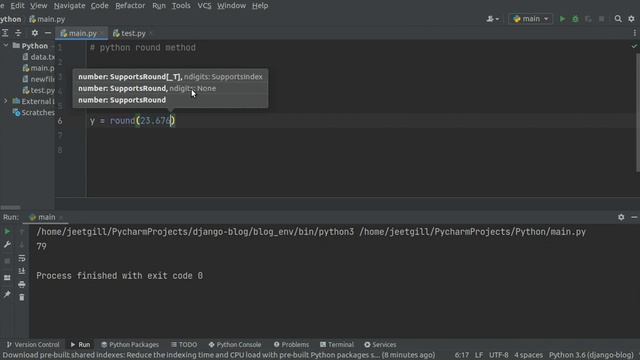The image size is (640, 360).
Task: Collapse all in Project panel
Action: 18,33
